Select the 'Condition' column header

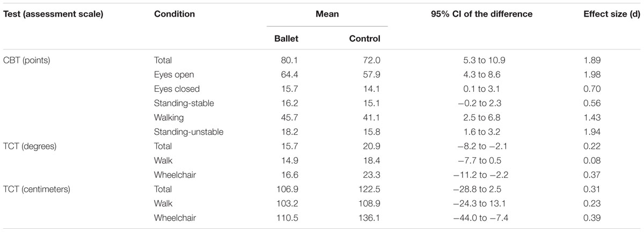174,14
